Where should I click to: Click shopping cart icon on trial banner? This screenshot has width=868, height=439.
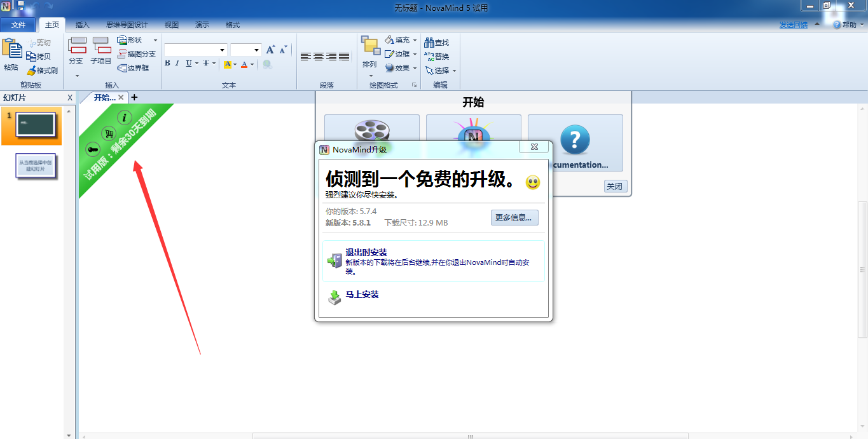109,134
